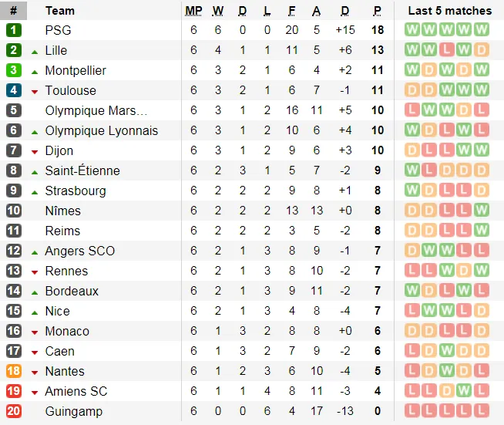Click the red rank 20 badge for Guingamp
Image resolution: width=504 pixels, height=425 pixels.
pyautogui.click(x=13, y=411)
